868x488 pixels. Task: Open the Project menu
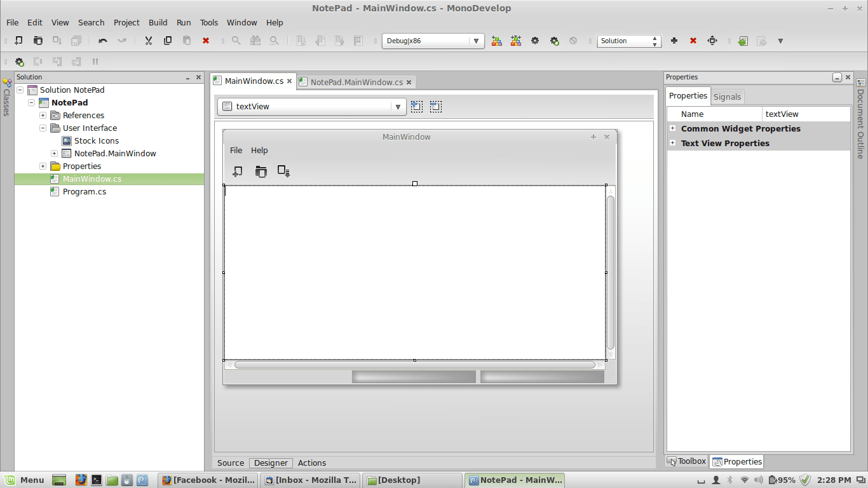[x=126, y=22]
